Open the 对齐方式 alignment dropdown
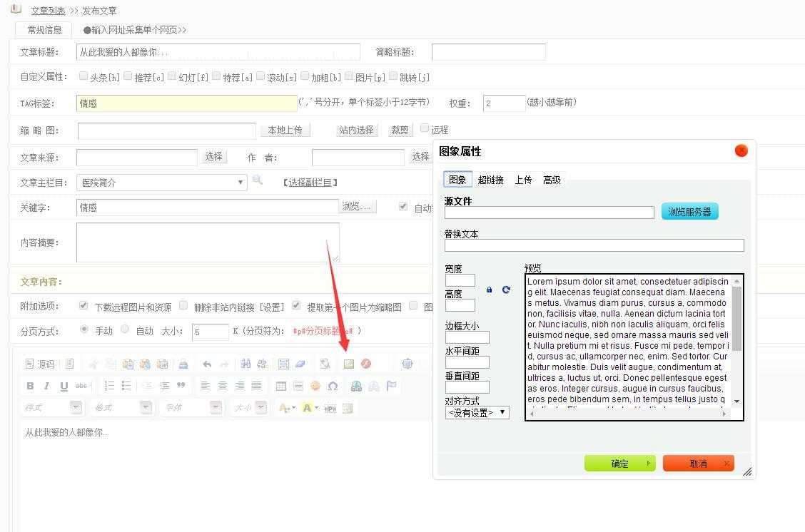 click(477, 412)
